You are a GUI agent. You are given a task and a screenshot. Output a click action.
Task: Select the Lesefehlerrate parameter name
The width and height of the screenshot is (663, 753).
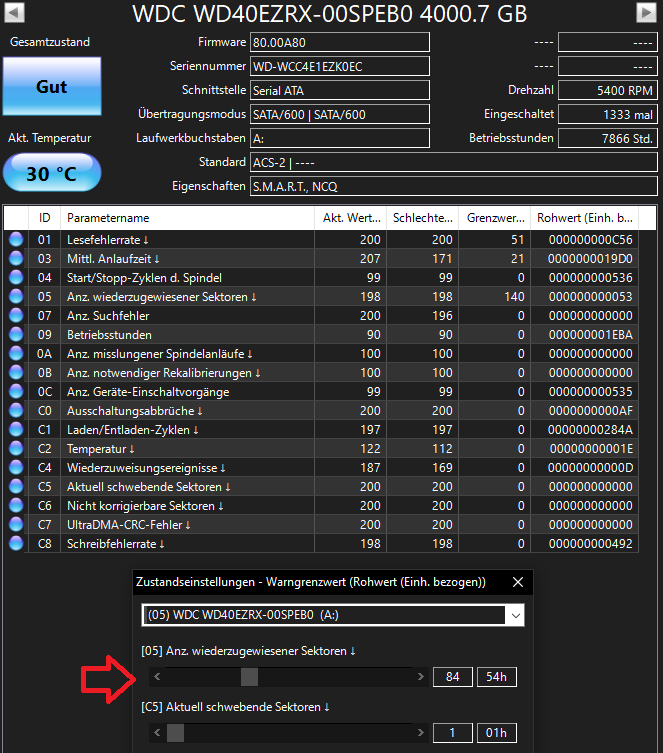108,240
